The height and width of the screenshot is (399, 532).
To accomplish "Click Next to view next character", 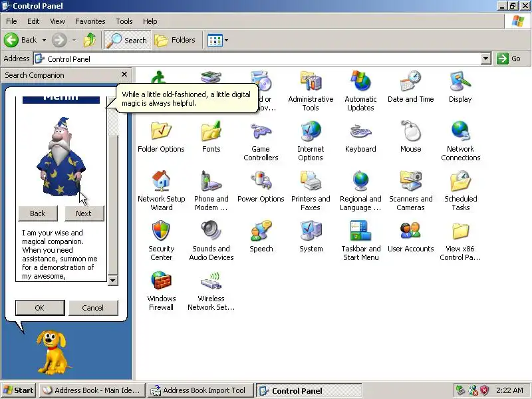I will pyautogui.click(x=84, y=213).
